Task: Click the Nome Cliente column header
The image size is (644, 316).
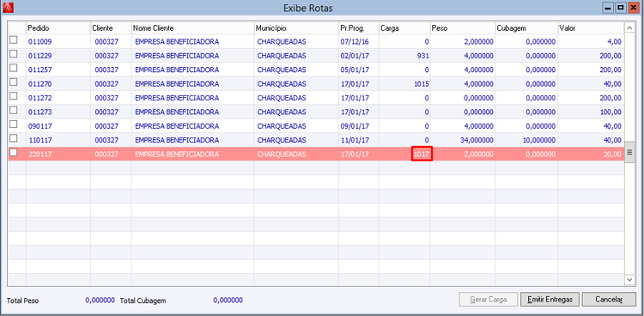Action: coord(192,28)
